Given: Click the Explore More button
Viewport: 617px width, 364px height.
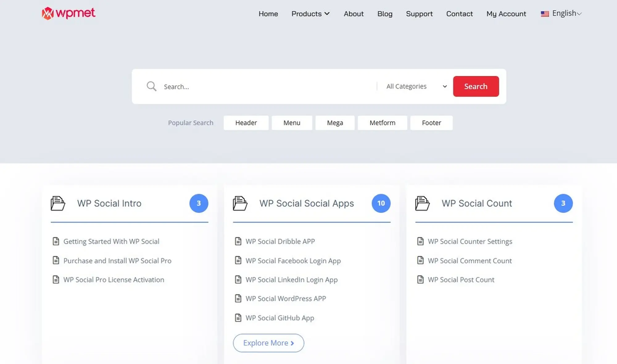Looking at the screenshot, I should tap(268, 343).
